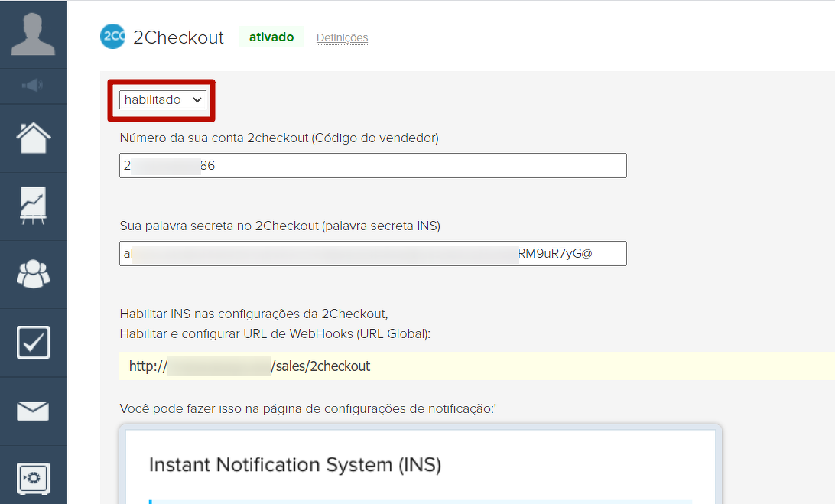Screen dimensions: 835x504
Task: Focus the 2checkout account number field
Action: (x=372, y=165)
